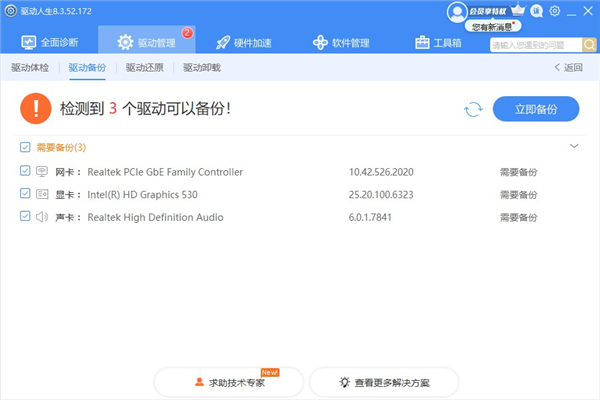Click 需要备份 status of the 声卡 row
The image size is (600, 400).
pyautogui.click(x=518, y=217)
